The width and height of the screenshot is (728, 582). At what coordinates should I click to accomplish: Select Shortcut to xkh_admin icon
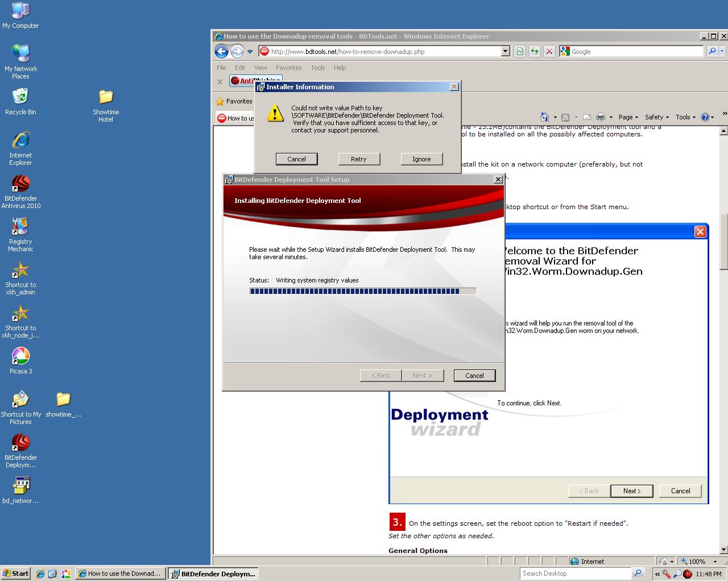[20, 277]
